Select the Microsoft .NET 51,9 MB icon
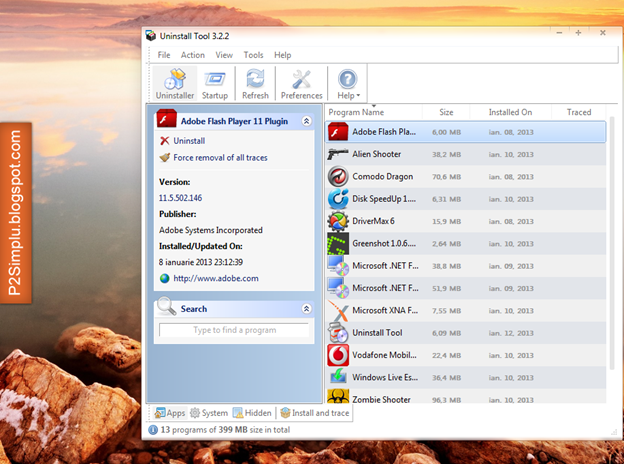The image size is (624, 464). [338, 288]
